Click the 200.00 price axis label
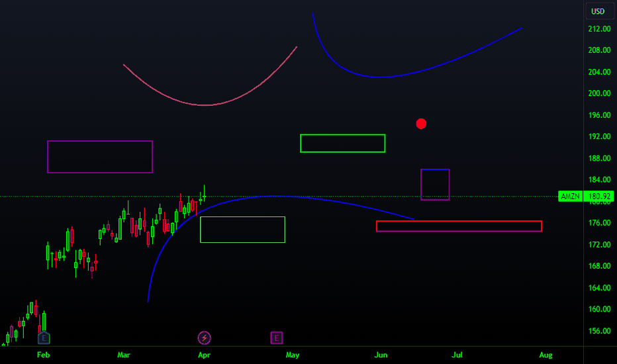This screenshot has height=364, width=617. [599, 93]
